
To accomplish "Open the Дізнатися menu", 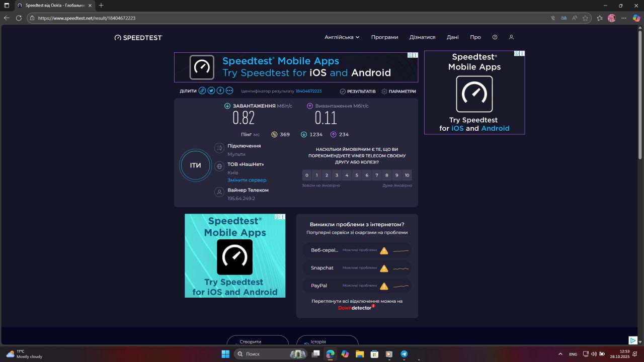I will tap(422, 37).
